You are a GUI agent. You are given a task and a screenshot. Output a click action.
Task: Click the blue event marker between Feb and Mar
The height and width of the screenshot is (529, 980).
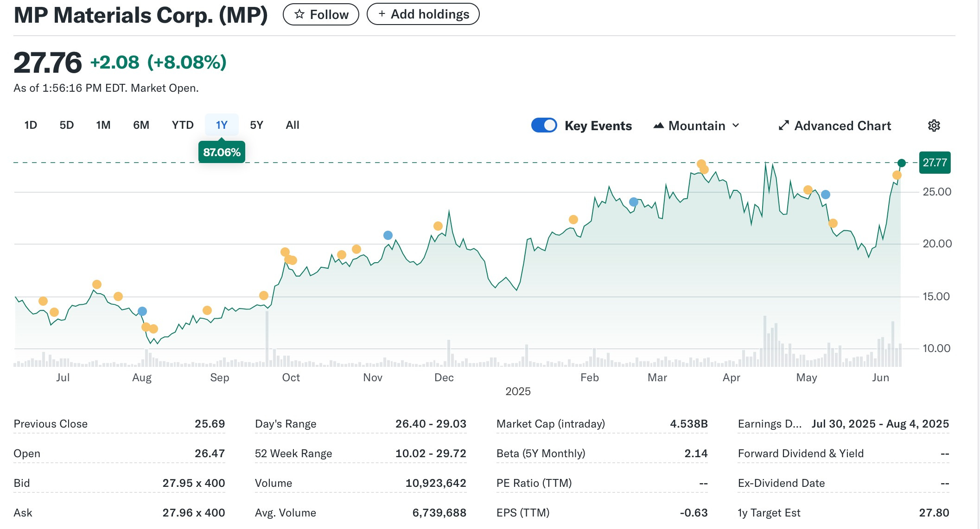point(634,202)
